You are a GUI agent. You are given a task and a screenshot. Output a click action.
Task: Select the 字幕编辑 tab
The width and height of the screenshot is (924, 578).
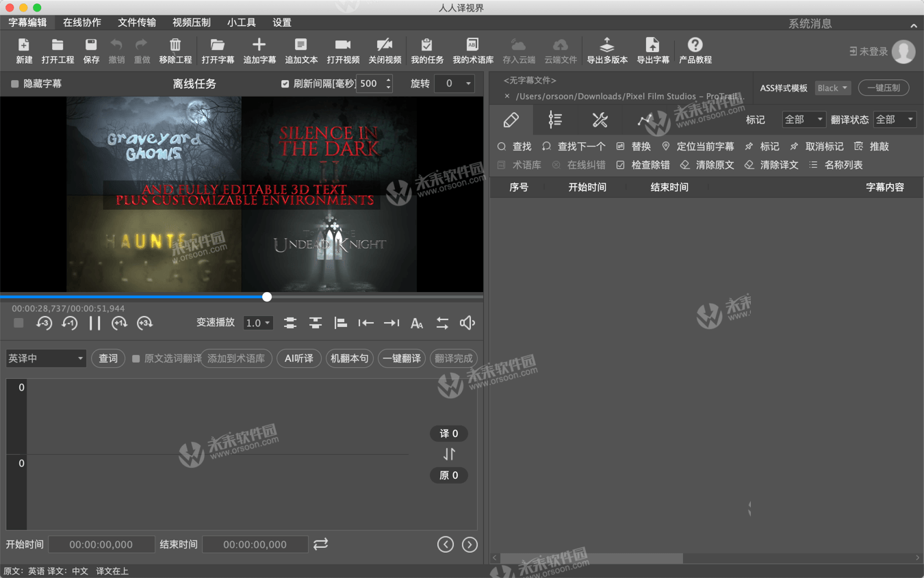[x=27, y=23]
